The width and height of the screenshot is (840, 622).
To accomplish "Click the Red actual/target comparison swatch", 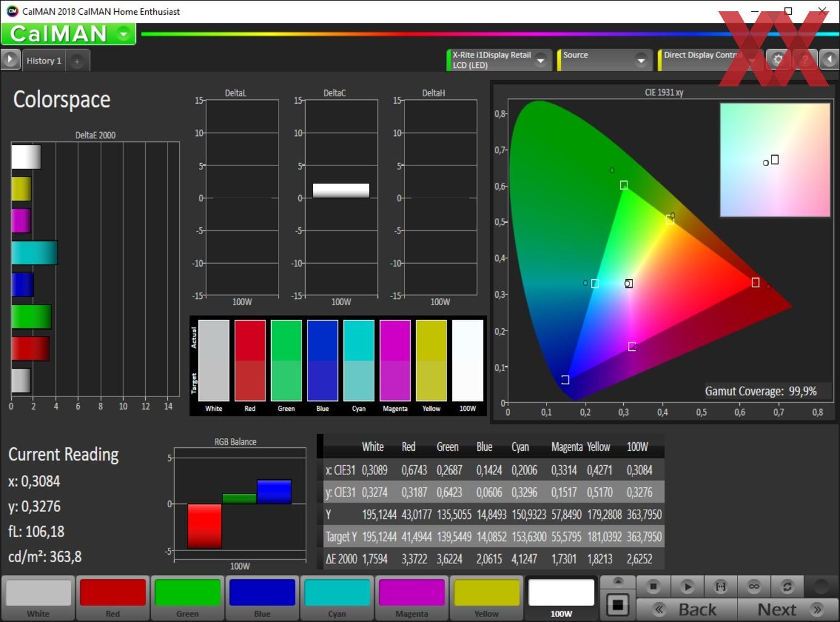I will [250, 361].
